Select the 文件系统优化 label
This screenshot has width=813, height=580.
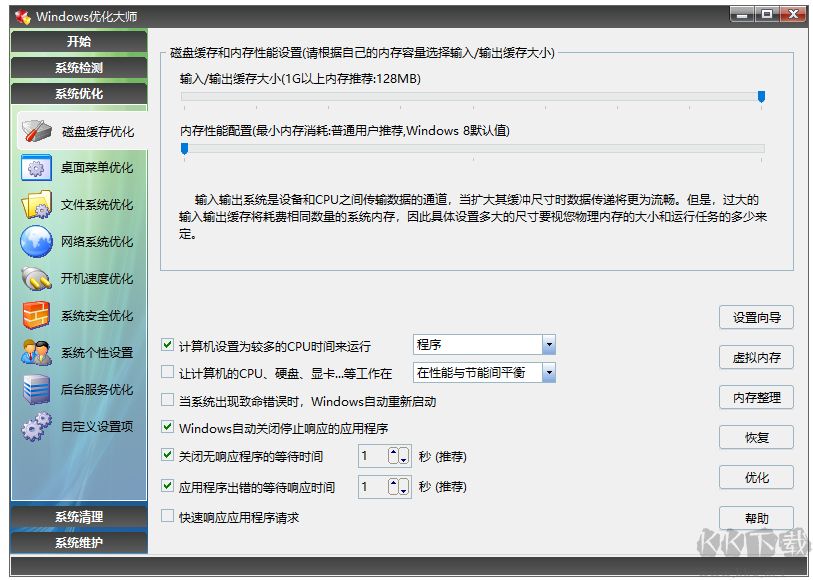click(x=97, y=204)
